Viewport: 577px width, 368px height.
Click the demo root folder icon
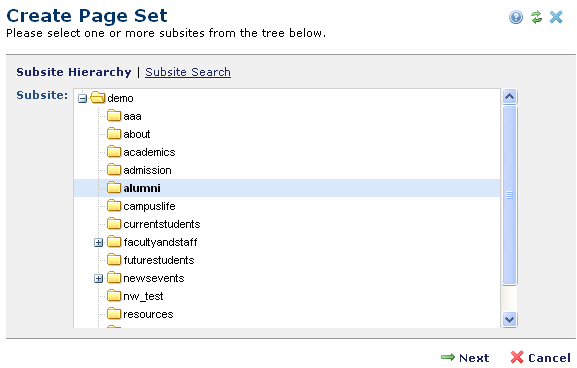(98, 98)
